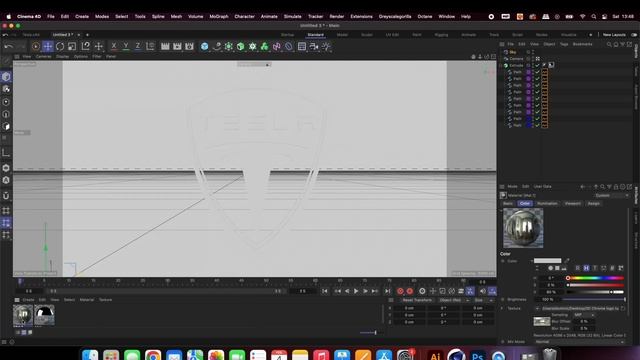The image size is (640, 360).
Task: Click the Spline pen tool icon
Action: 217,47
